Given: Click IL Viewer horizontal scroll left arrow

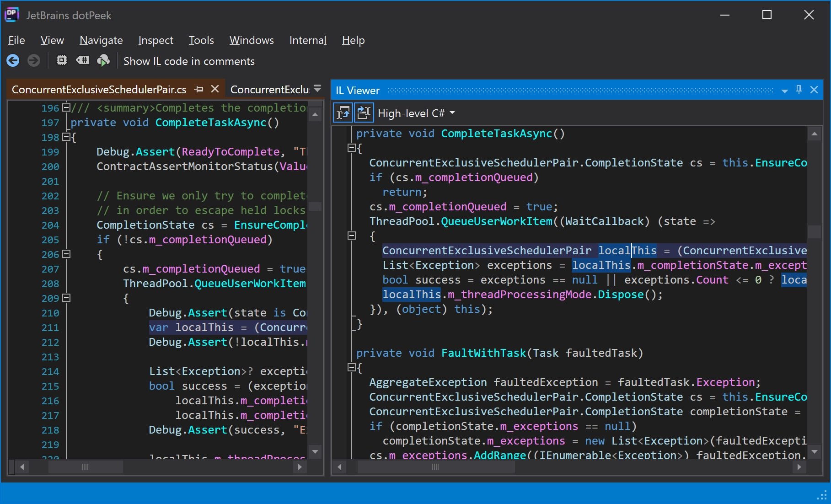Looking at the screenshot, I should click(x=339, y=467).
